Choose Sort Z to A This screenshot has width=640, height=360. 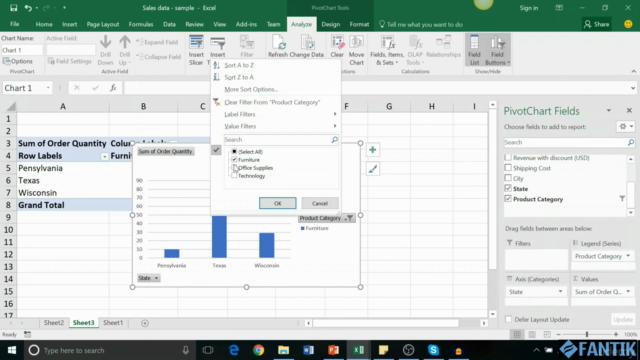[239, 77]
